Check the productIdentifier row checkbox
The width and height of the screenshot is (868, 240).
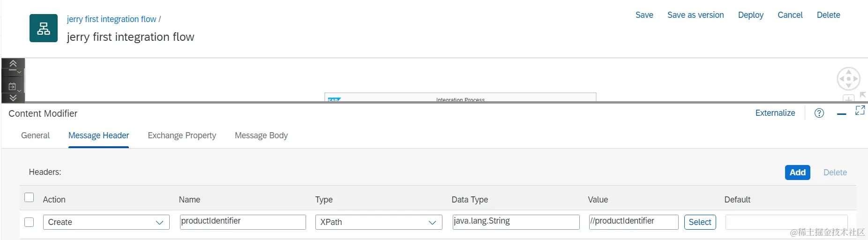[x=29, y=222]
